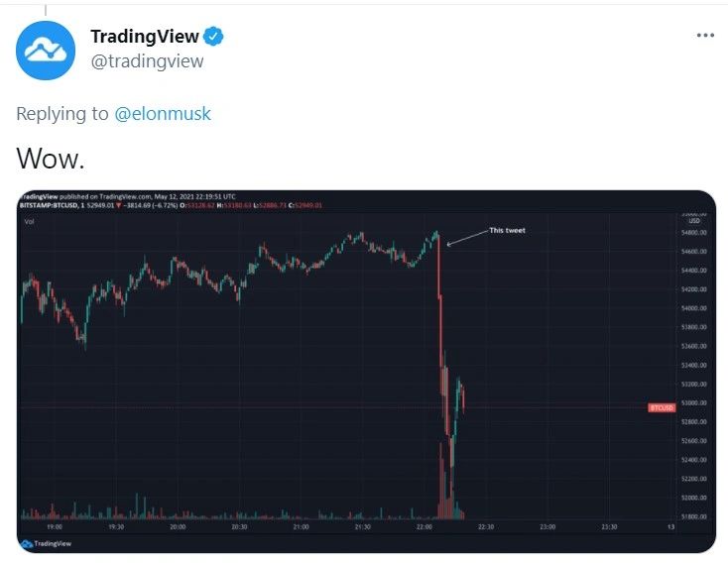The image size is (728, 563).
Task: Open the TradingView profile avatar
Action: pyautogui.click(x=46, y=51)
